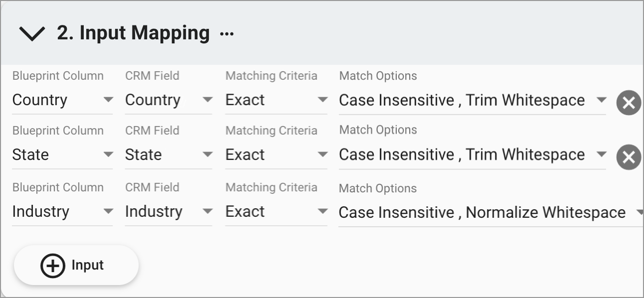Remove the State mapping row

coord(629,157)
